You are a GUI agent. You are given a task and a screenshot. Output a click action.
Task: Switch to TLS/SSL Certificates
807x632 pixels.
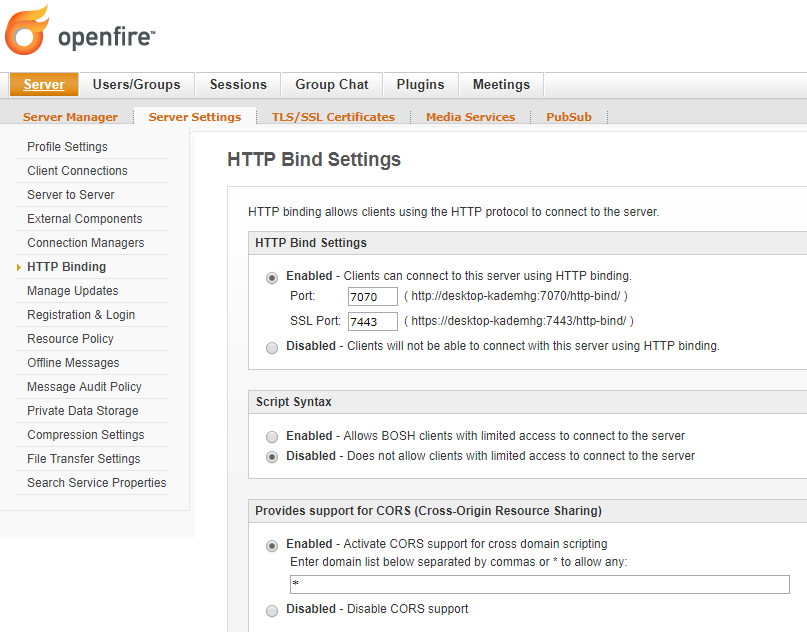(x=333, y=116)
